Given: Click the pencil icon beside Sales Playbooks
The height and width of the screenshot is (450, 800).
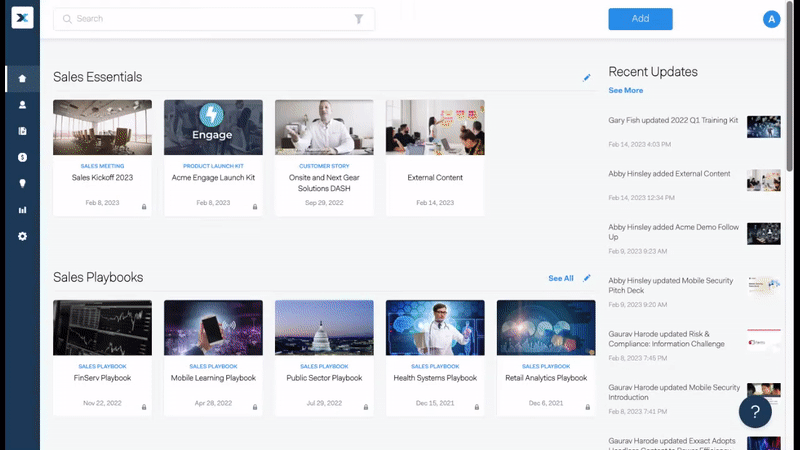Looking at the screenshot, I should point(587,278).
